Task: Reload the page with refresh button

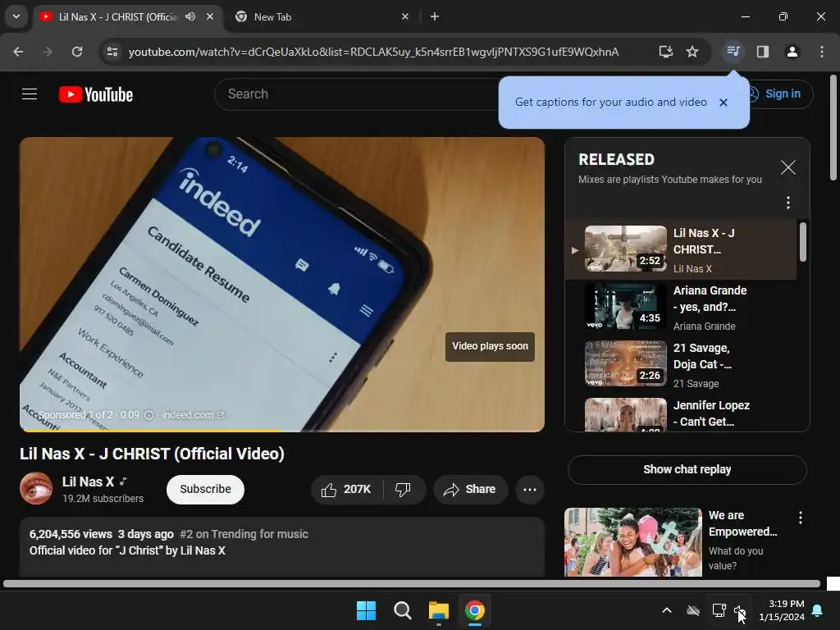Action: (x=77, y=52)
